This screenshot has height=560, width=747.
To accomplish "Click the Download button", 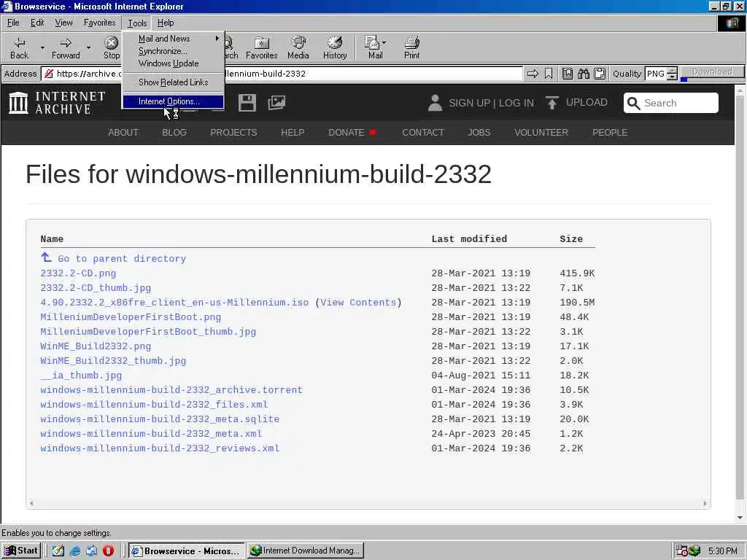I will tap(712, 71).
